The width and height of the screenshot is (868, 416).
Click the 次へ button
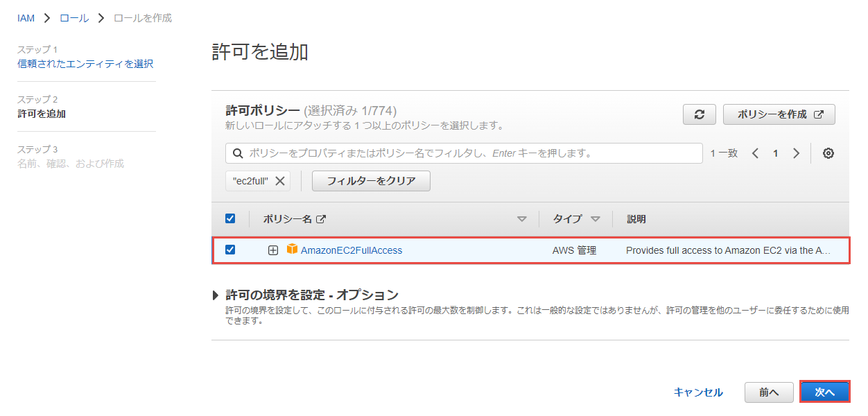(x=824, y=392)
